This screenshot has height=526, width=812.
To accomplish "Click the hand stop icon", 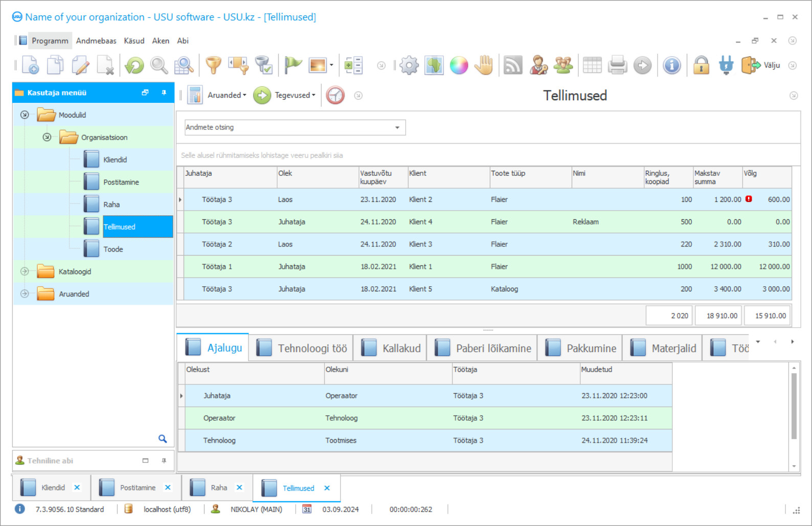I will 484,65.
